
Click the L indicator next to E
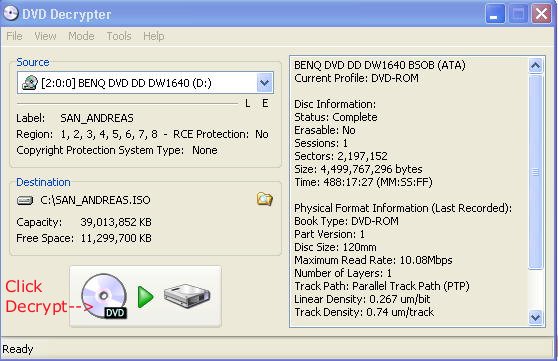(248, 103)
